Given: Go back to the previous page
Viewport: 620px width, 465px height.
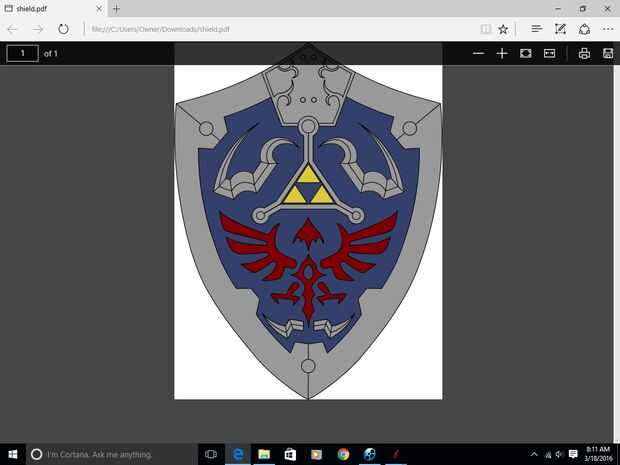Looking at the screenshot, I should coord(13,29).
